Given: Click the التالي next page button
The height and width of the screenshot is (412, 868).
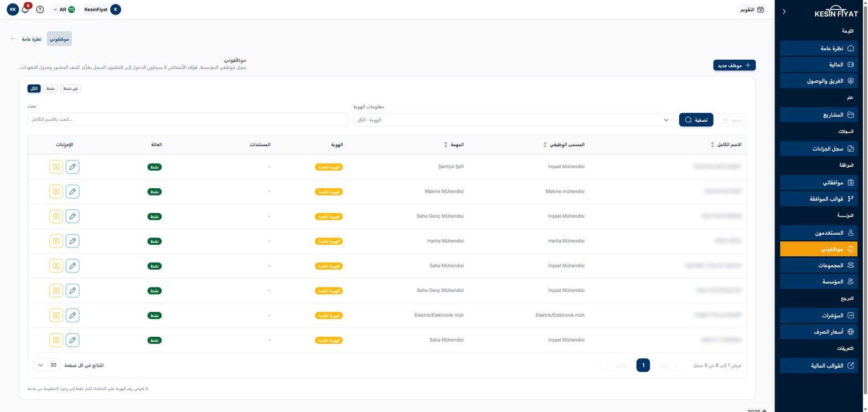Looking at the screenshot, I should [616, 365].
